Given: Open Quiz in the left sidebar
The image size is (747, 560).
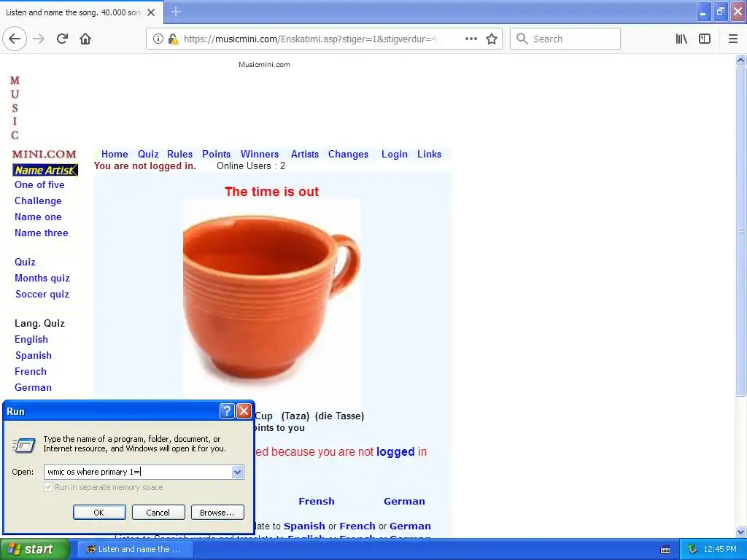Looking at the screenshot, I should pyautogui.click(x=26, y=262).
